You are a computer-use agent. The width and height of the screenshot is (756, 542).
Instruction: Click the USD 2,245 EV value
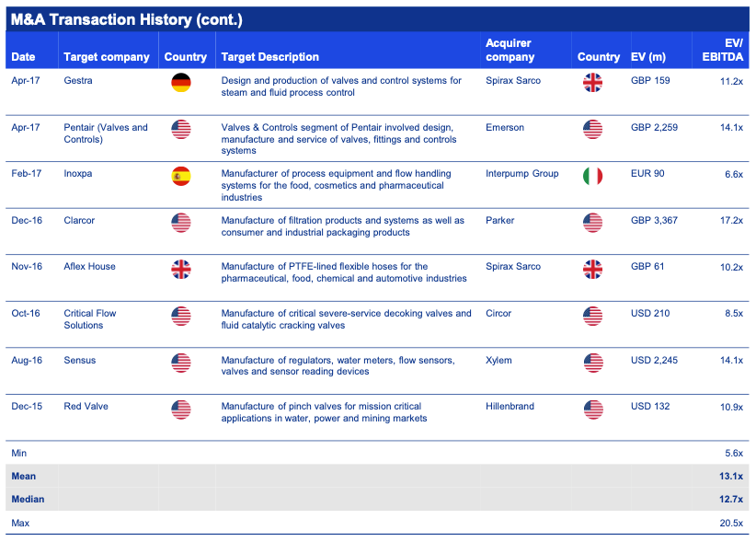(654, 360)
